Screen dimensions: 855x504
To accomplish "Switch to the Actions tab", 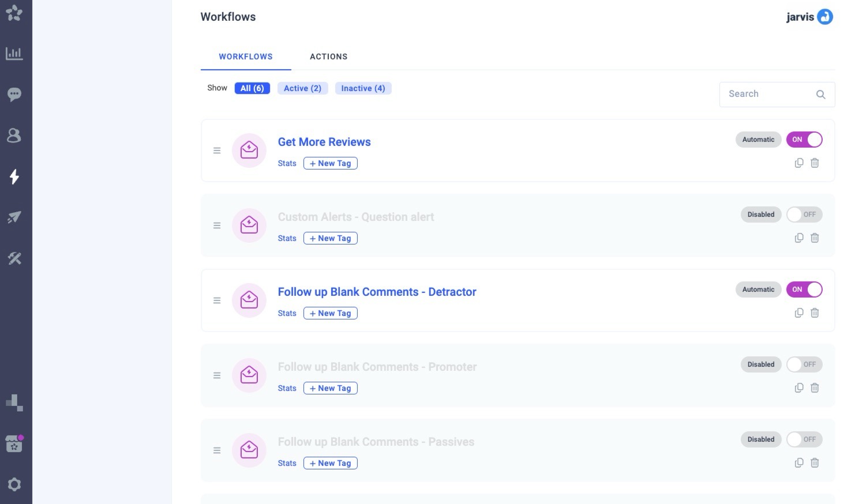I will [x=329, y=57].
